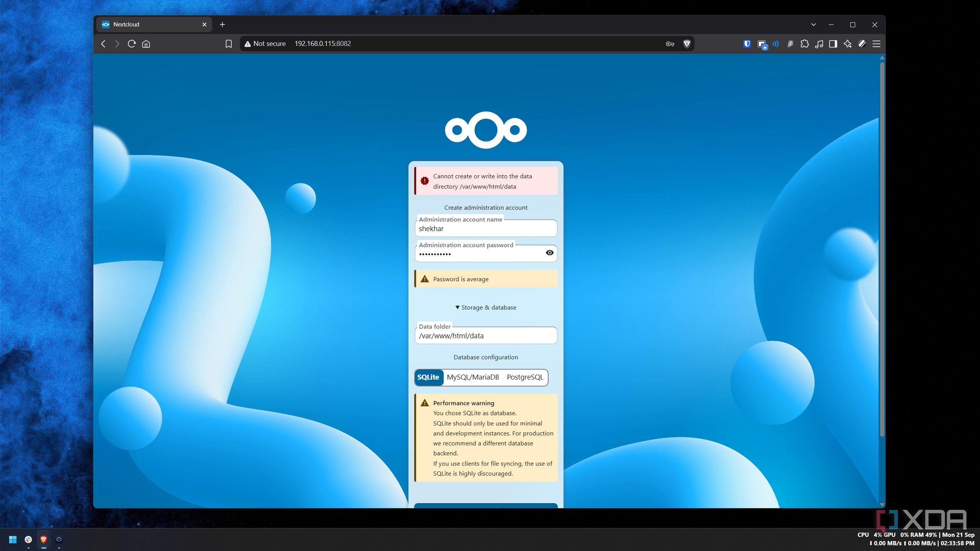
Task: Open the Extensions puzzle piece menu
Action: (805, 44)
